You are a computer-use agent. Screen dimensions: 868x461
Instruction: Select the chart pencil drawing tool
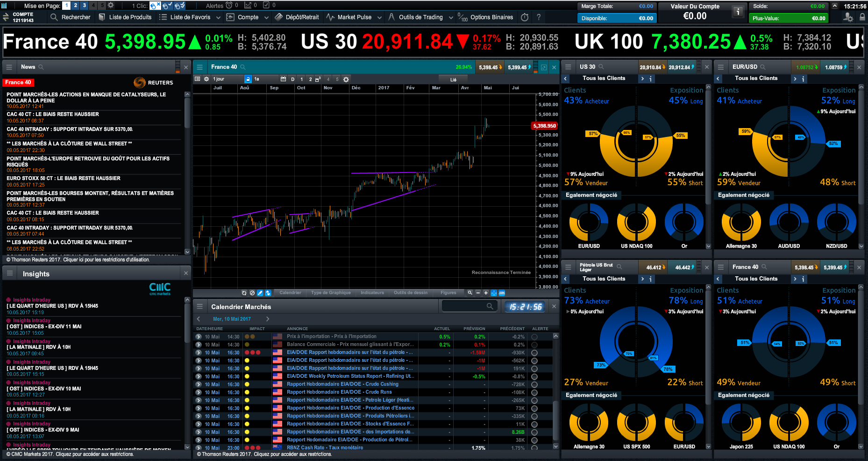click(260, 293)
